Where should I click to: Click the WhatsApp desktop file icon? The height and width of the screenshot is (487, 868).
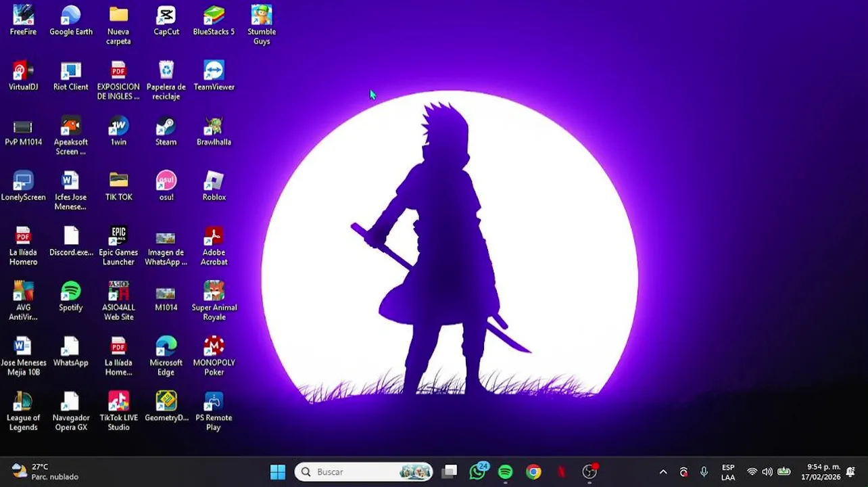(71, 352)
